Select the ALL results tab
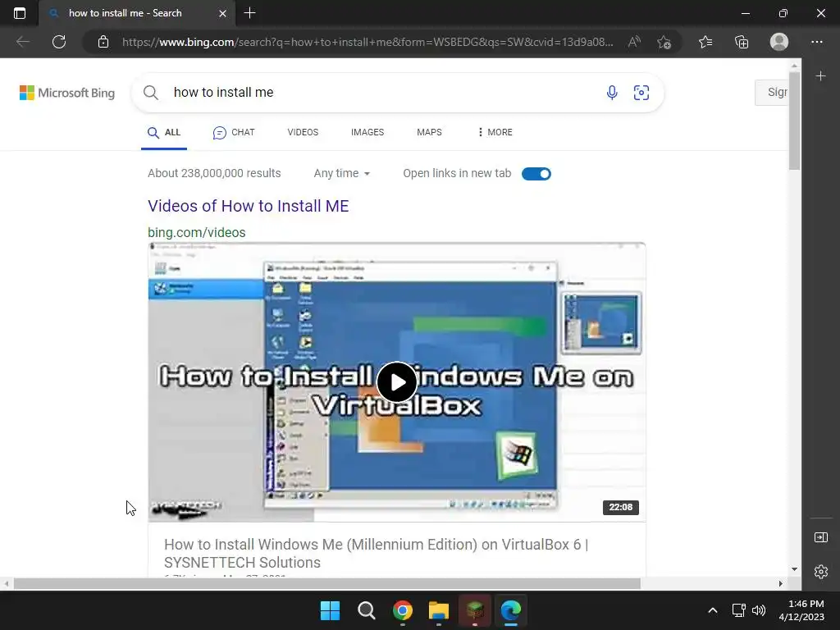840x630 pixels. [164, 132]
